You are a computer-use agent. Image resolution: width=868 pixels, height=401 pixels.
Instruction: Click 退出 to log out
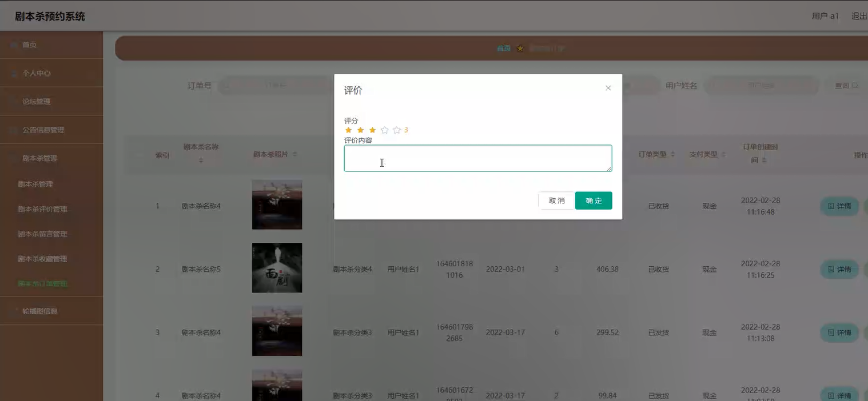[859, 16]
